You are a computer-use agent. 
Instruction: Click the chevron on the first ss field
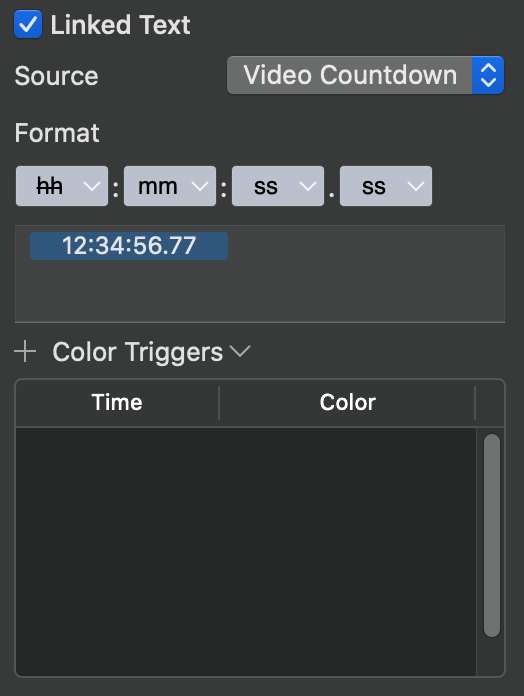pyautogui.click(x=308, y=186)
